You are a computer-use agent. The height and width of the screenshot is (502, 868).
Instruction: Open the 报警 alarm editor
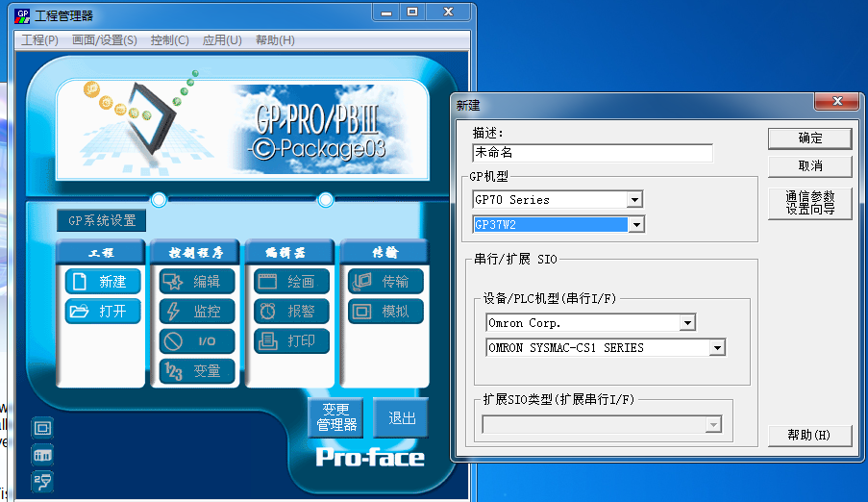[290, 312]
